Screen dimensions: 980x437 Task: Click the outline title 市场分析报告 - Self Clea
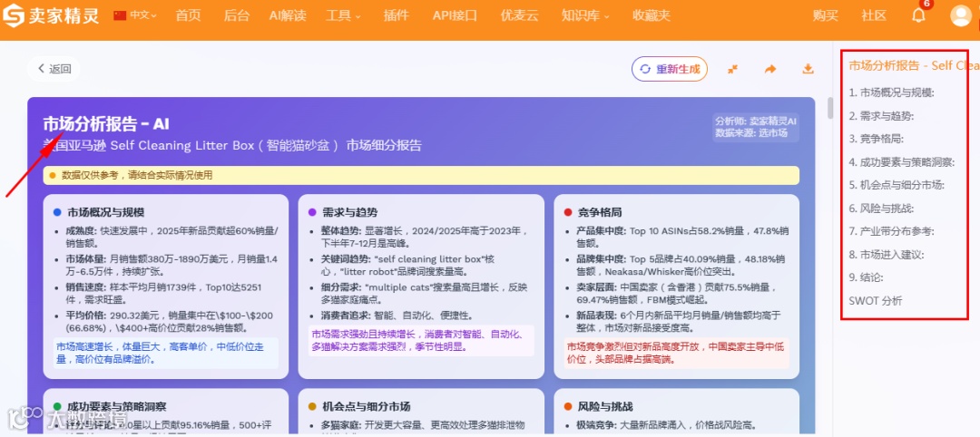tap(914, 65)
